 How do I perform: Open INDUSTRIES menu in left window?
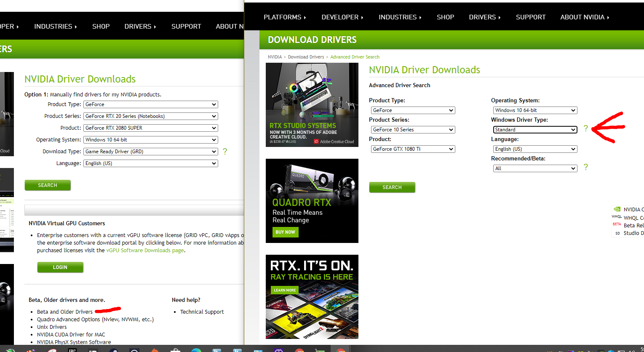(x=56, y=27)
